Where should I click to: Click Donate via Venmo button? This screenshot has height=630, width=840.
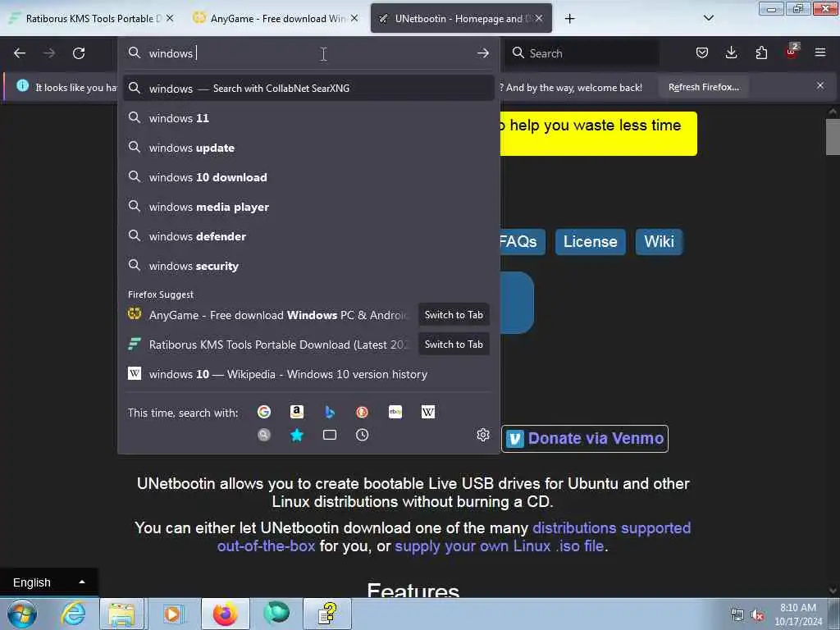point(585,439)
